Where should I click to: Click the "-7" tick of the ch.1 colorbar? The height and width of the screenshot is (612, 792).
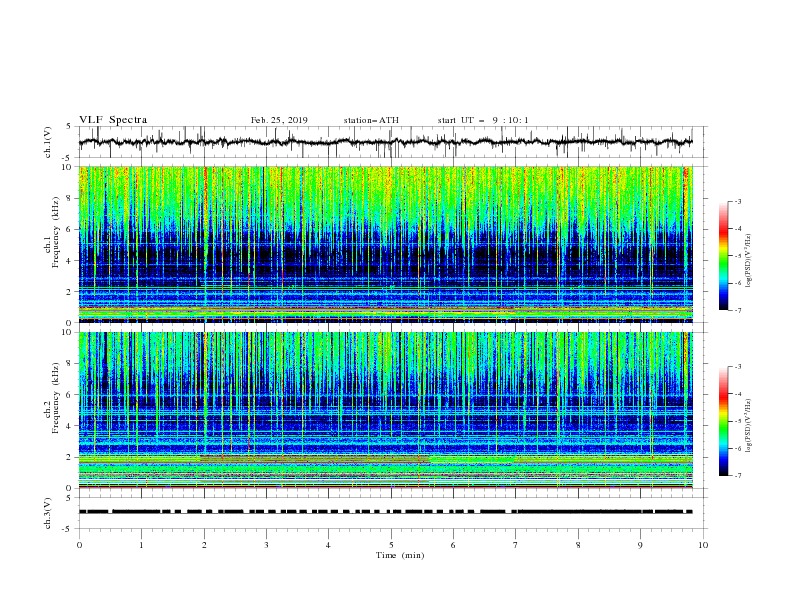[x=738, y=310]
